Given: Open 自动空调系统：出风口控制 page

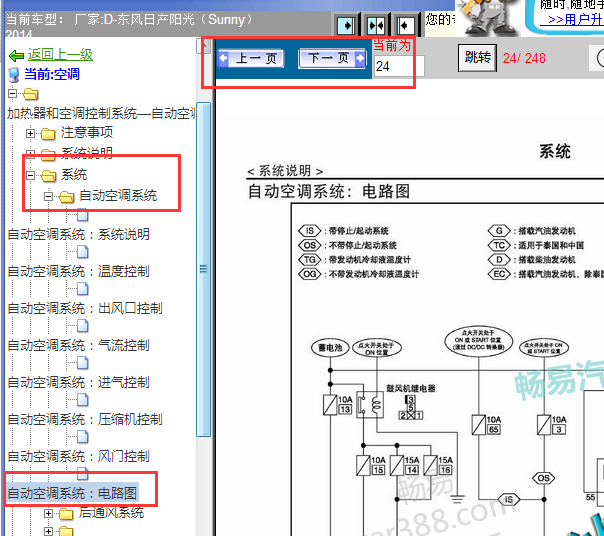Looking at the screenshot, I should point(85,308).
